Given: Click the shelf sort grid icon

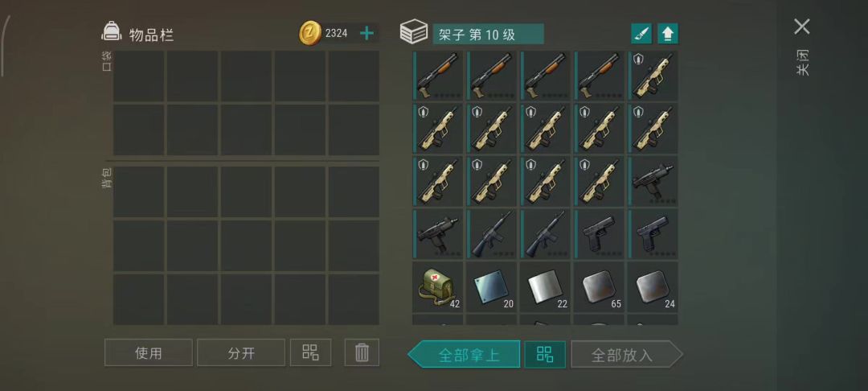Looking at the screenshot, I should click(545, 355).
